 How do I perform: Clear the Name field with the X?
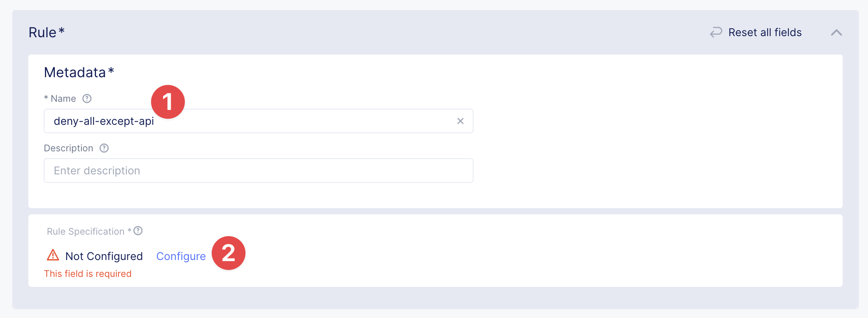(460, 121)
